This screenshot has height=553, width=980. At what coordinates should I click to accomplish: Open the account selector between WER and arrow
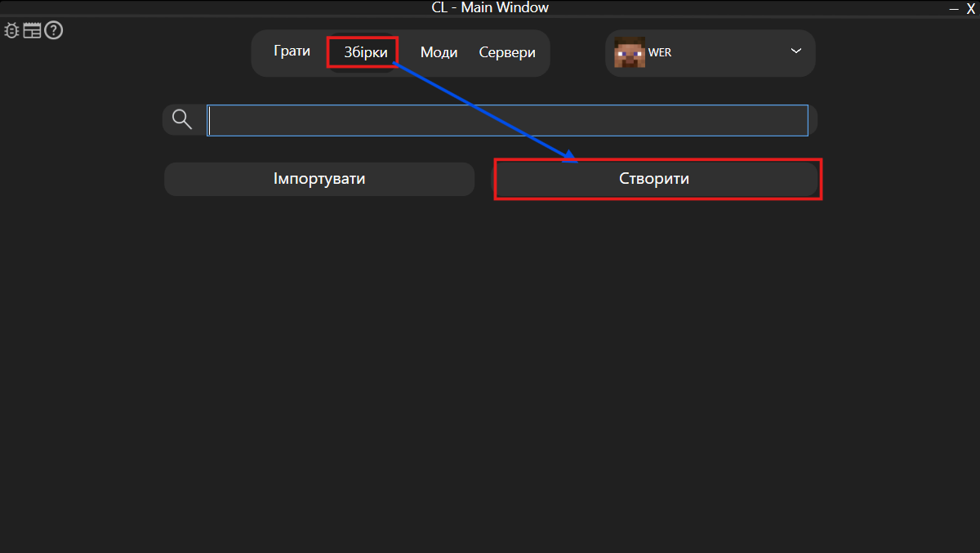point(727,53)
